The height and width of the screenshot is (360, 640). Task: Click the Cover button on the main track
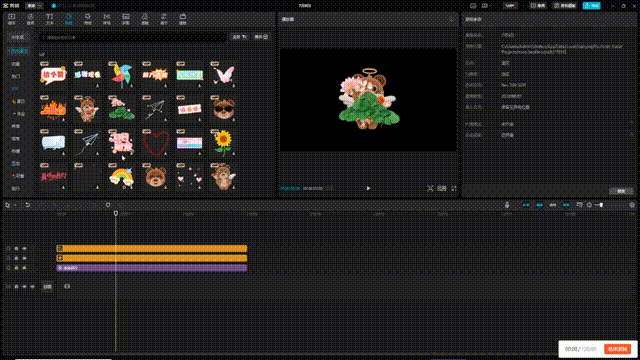pyautogui.click(x=47, y=287)
